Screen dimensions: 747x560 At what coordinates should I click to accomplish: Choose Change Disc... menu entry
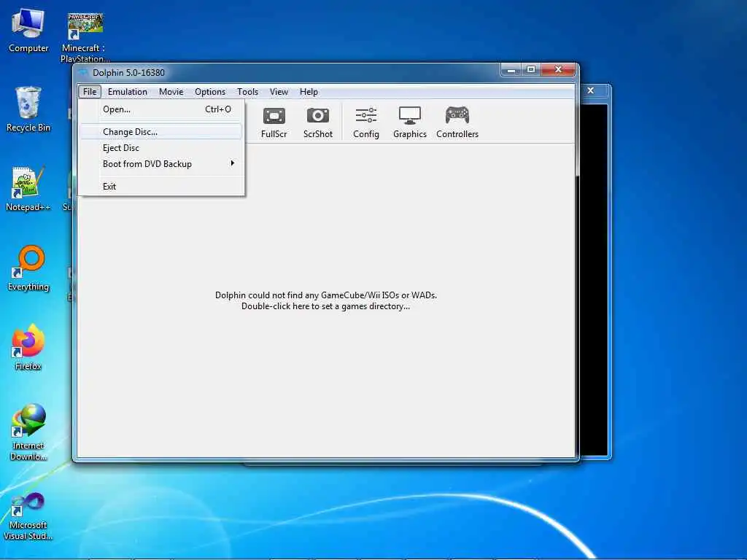[x=161, y=132]
